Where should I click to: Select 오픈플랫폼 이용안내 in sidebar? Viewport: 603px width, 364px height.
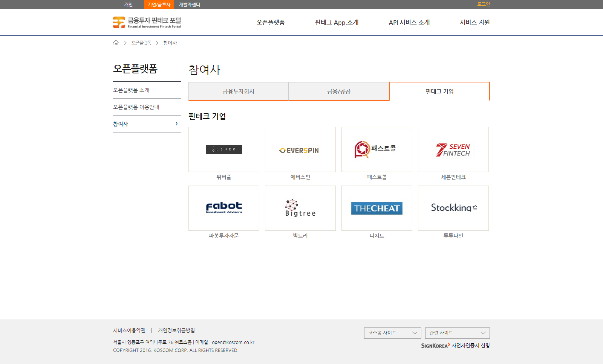[136, 107]
